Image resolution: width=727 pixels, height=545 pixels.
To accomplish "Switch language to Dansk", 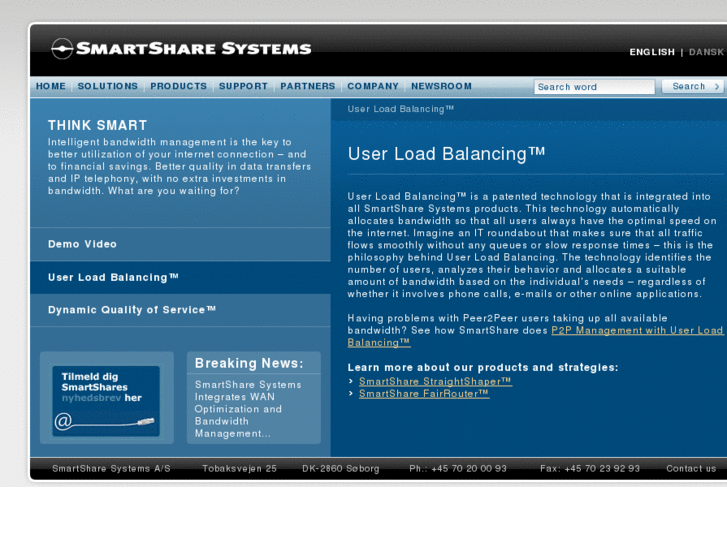I will tap(706, 52).
